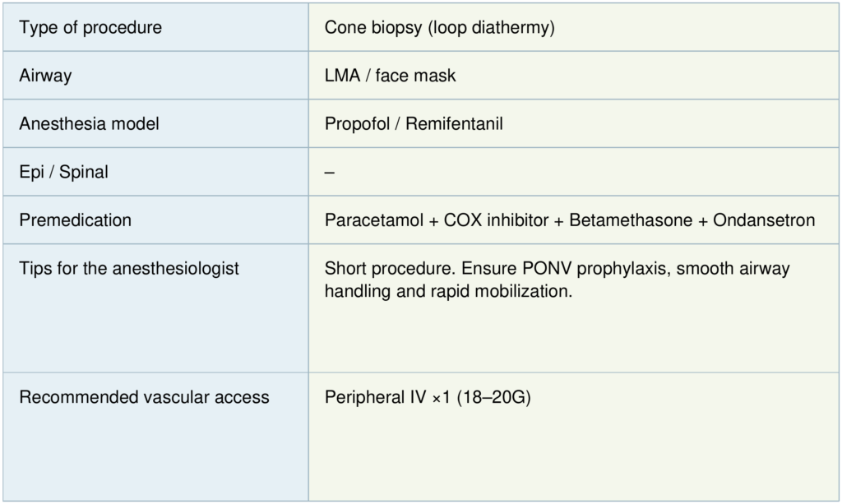This screenshot has width=842, height=504.
Task: Click the word "Remifentanil"
Action: (456, 124)
